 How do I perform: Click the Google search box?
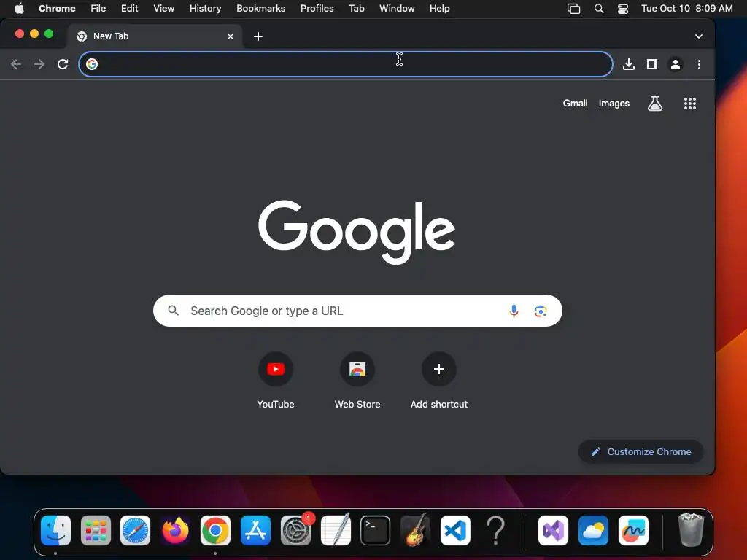click(x=357, y=311)
